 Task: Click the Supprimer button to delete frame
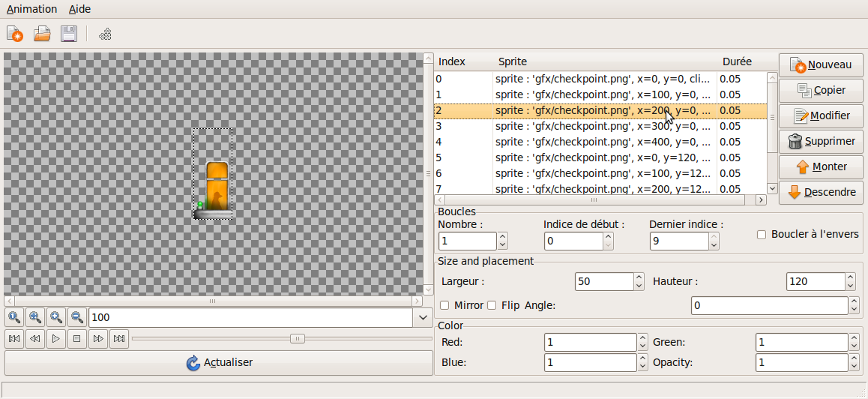[x=821, y=141]
